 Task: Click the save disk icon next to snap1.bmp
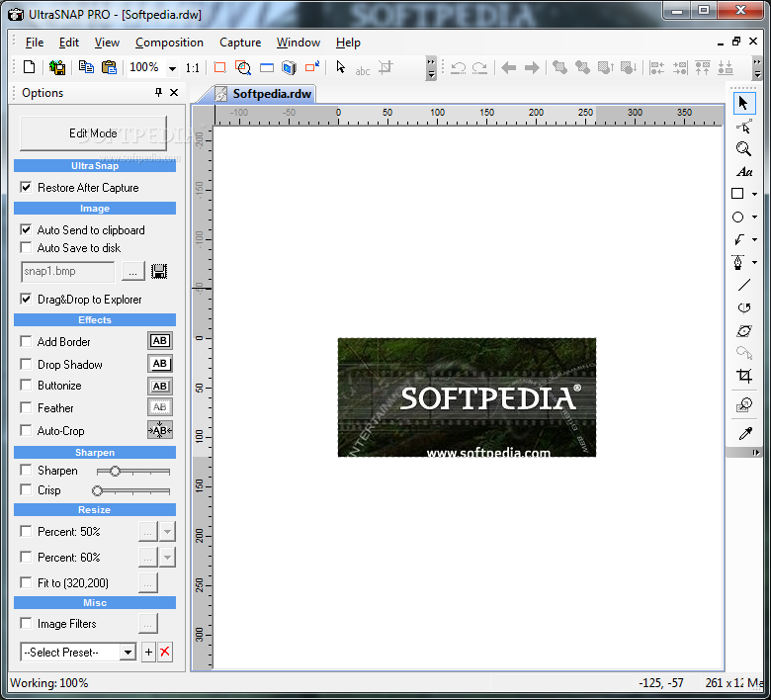point(159,271)
